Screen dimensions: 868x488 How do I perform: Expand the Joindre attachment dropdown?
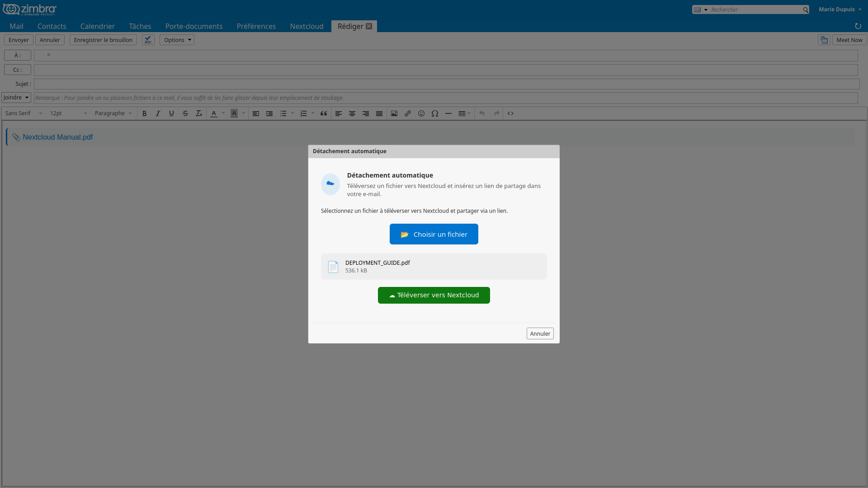point(16,97)
